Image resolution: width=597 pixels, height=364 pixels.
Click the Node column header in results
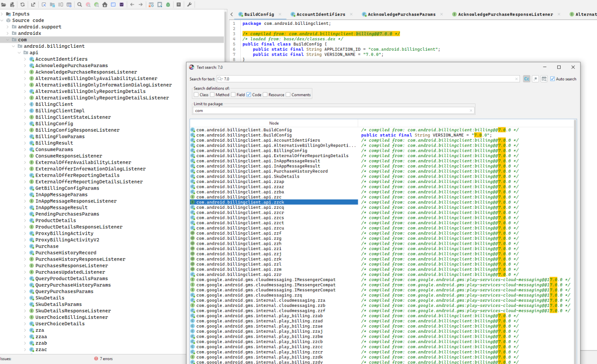pos(274,123)
